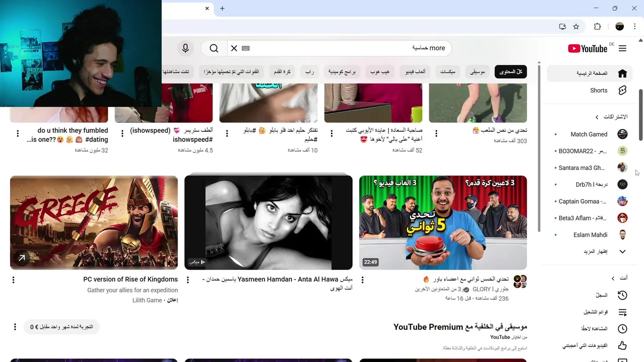Viewport: 644px width, 362px height.
Task: Open the Greece Rise of Kingdoms ad thumbnail
Action: [x=94, y=223]
